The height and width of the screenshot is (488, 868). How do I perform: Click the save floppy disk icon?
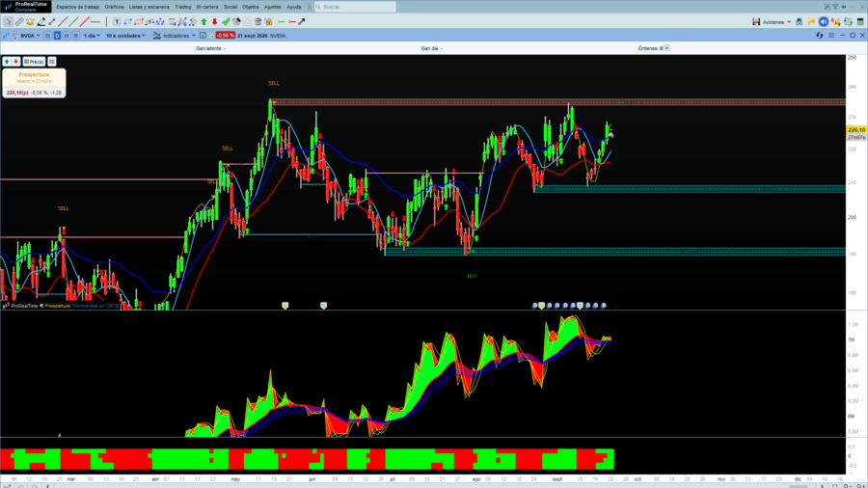[755, 21]
